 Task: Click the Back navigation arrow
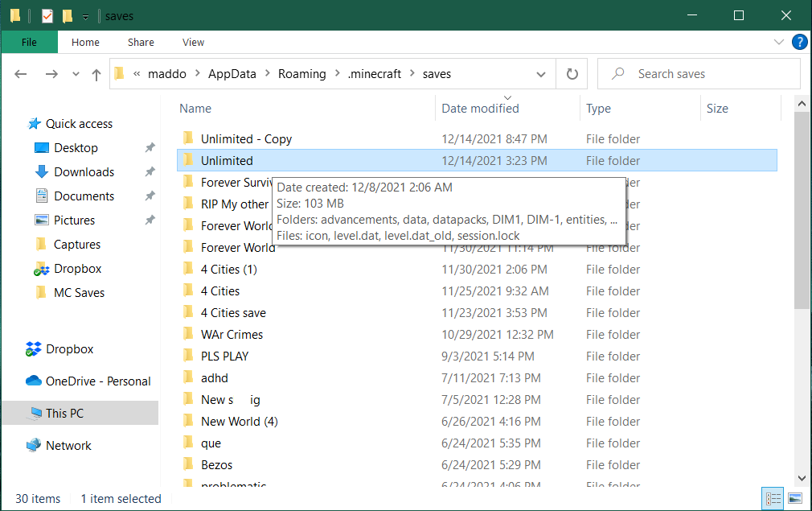(21, 74)
